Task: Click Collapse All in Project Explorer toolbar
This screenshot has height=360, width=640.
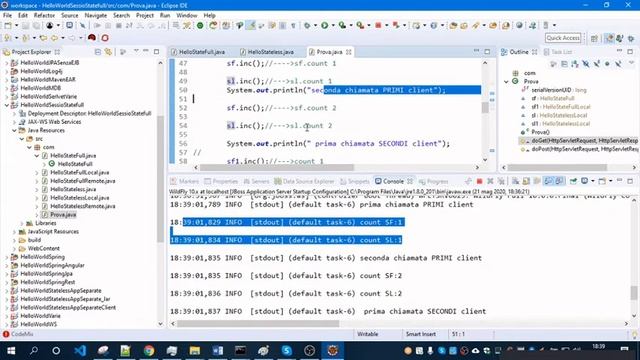Action: pos(98,52)
